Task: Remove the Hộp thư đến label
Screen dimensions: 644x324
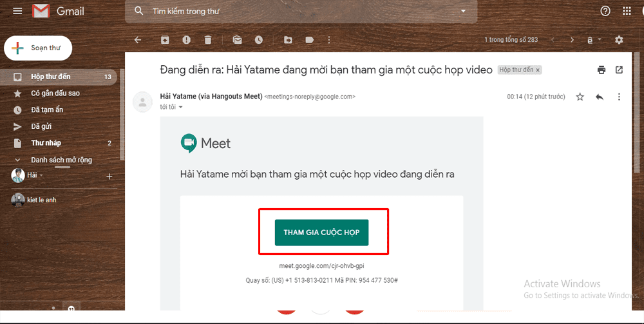Action: point(538,70)
